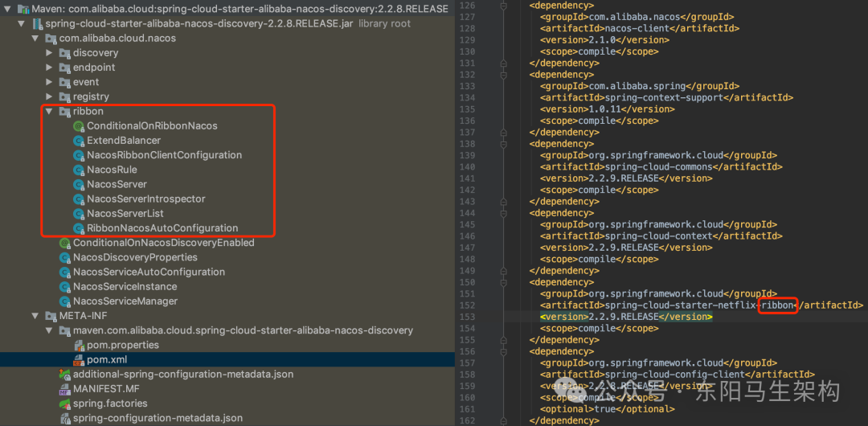868x426 pixels.
Task: Click the pom.properties file icon
Action: click(79, 345)
